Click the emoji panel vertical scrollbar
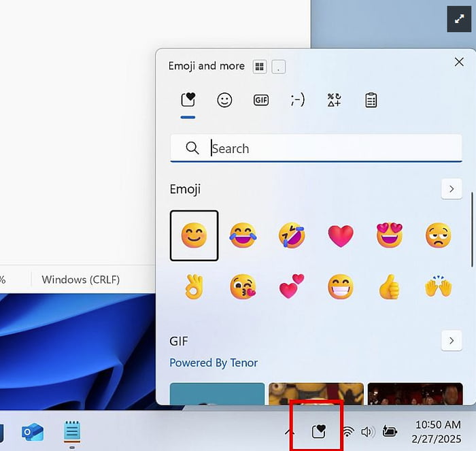This screenshot has width=476, height=451. [x=472, y=230]
